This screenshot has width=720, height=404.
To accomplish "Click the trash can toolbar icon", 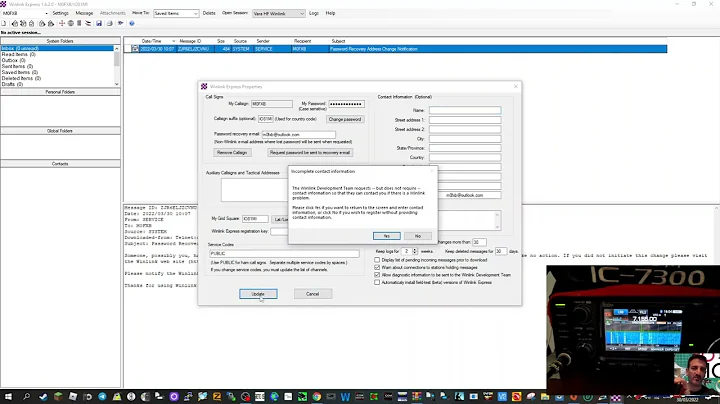I will (x=79, y=23).
